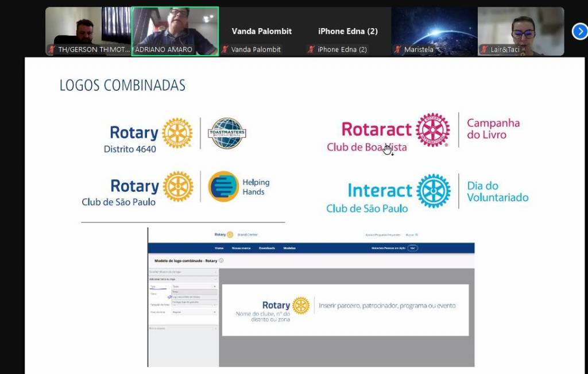Click the blue Interact gear wheel emblem
The image size is (588, 374).
(x=434, y=191)
